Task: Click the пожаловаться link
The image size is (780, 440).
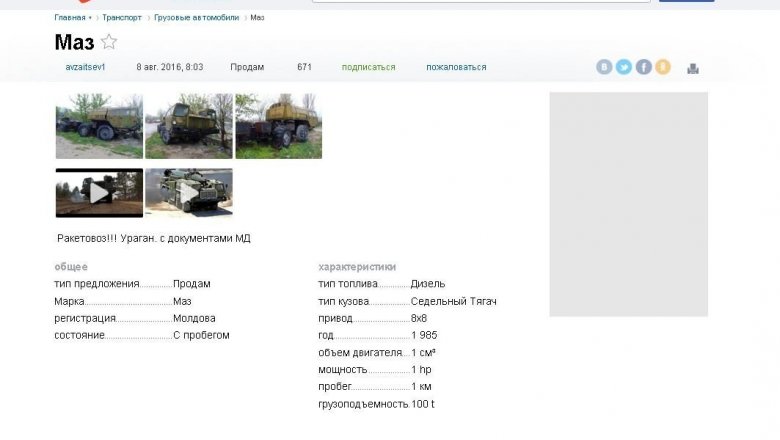Action: pos(456,67)
